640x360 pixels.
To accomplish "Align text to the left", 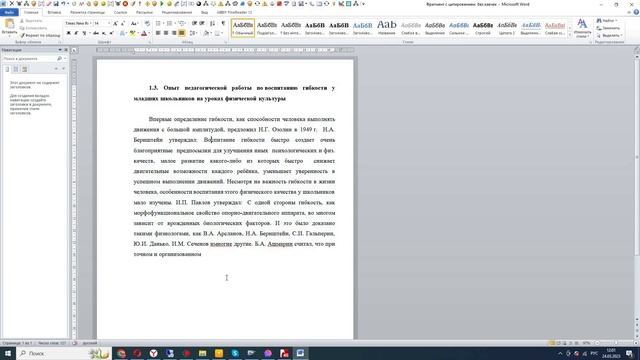I will point(158,33).
